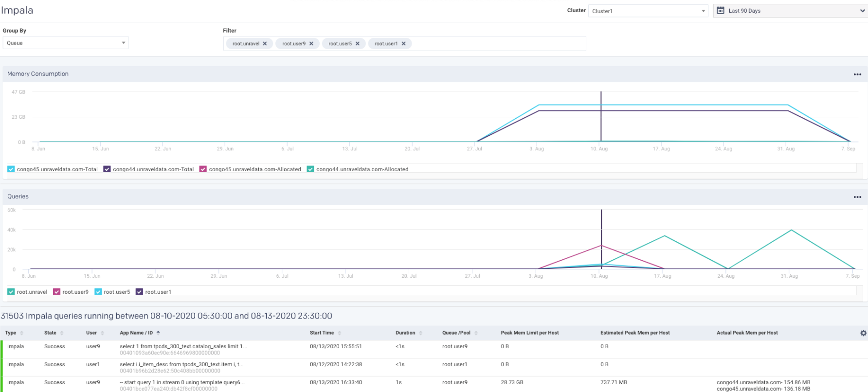Open Memory Consumption panel options menu
This screenshot has height=392, width=868.
click(x=857, y=74)
